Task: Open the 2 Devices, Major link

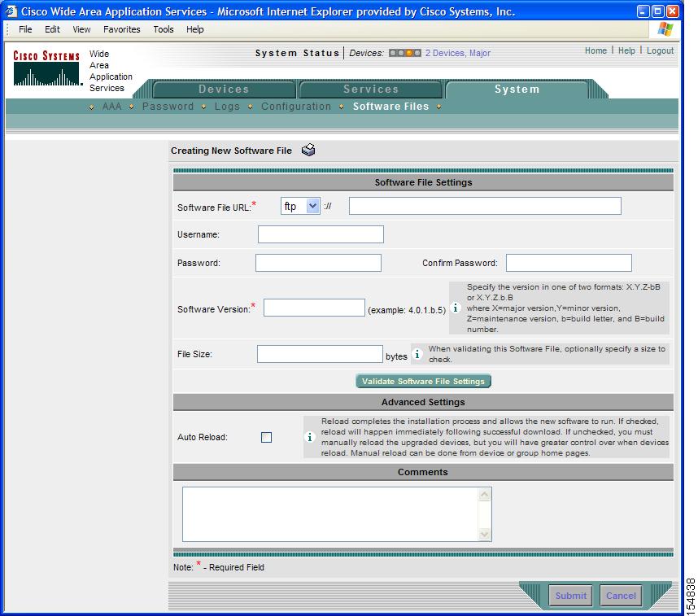Action: click(458, 53)
